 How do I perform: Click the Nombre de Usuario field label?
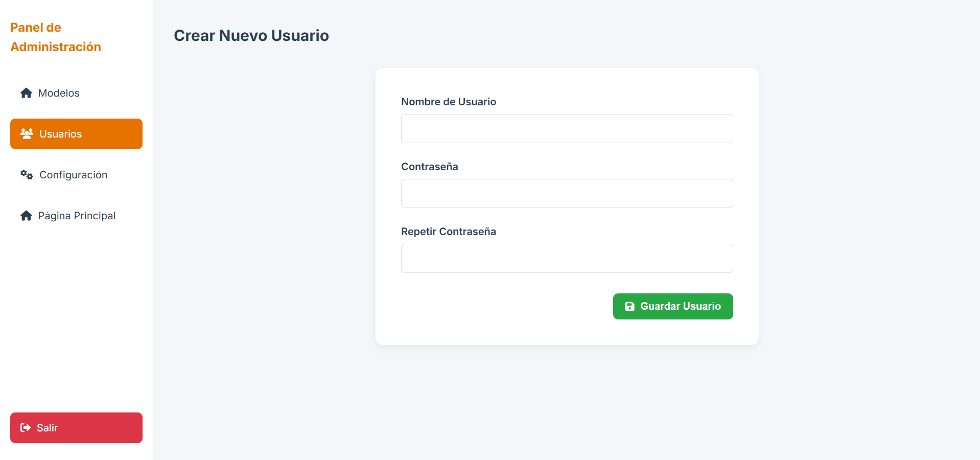[x=448, y=102]
